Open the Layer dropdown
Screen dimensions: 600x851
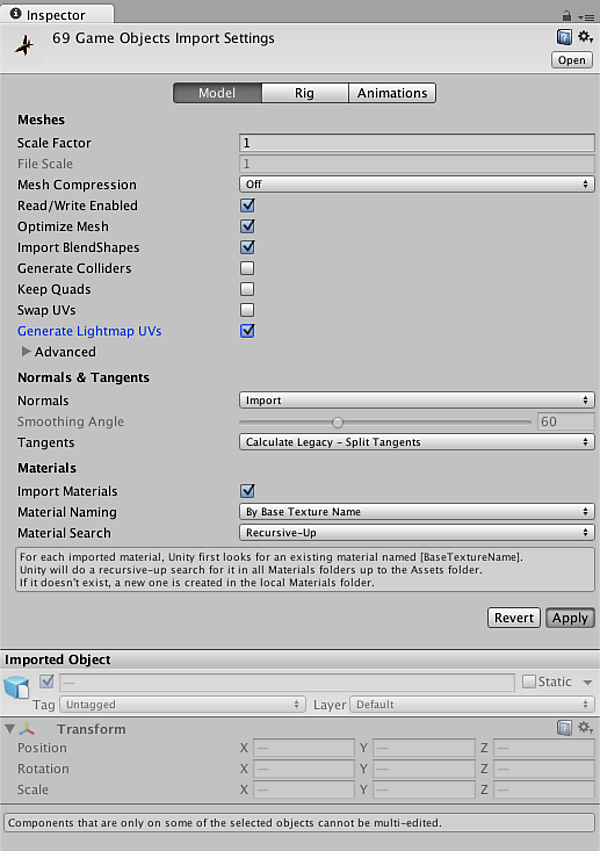pos(472,704)
